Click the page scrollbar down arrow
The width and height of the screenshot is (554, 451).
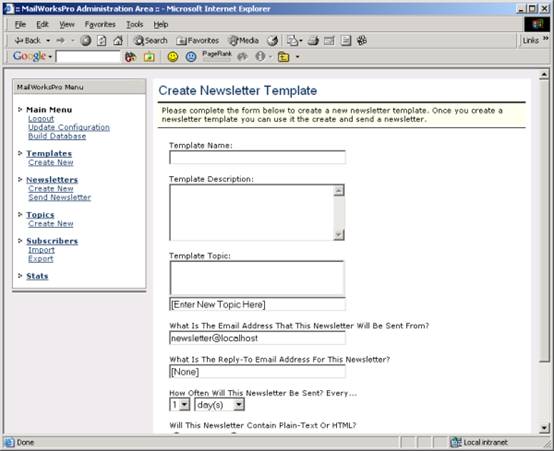(544, 428)
